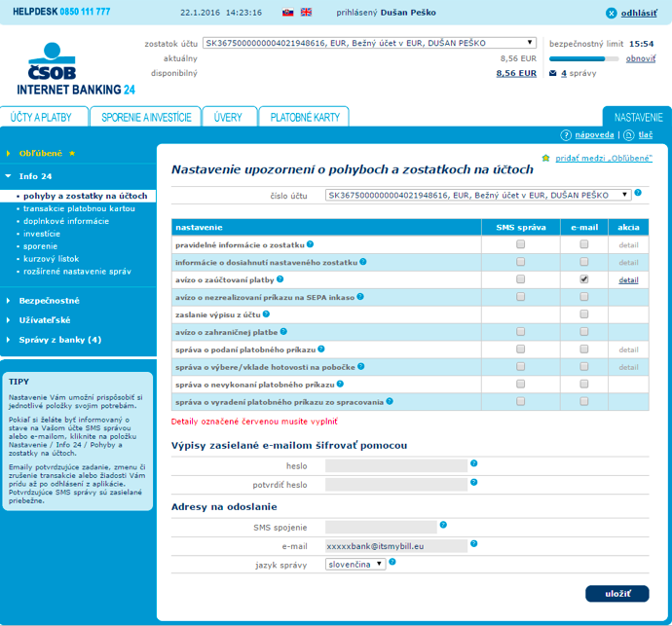Check e-mail for správa o podaní platobného príkazu
The width and height of the screenshot is (672, 626).
[583, 349]
